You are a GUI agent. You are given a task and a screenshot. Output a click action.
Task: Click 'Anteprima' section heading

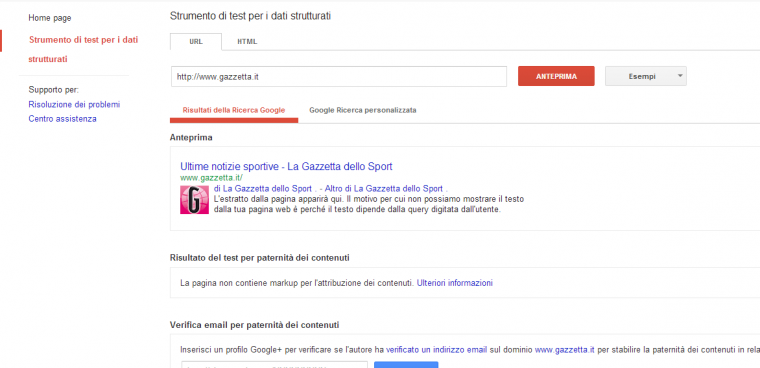(191, 138)
